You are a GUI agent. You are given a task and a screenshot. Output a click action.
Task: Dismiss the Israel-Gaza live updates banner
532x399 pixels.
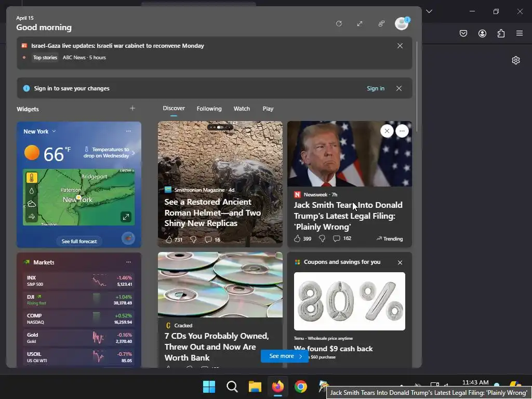coord(400,46)
